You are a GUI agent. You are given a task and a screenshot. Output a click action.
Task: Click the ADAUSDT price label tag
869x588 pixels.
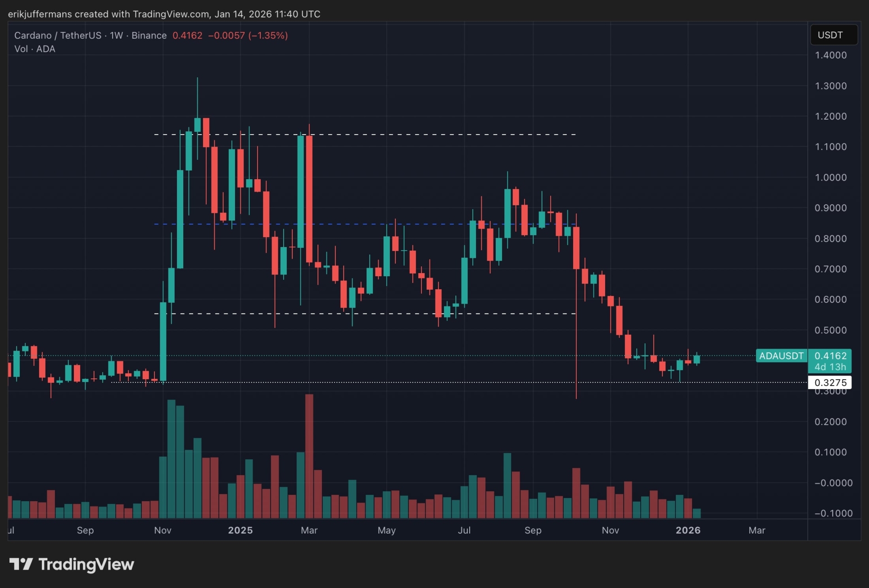pos(781,356)
